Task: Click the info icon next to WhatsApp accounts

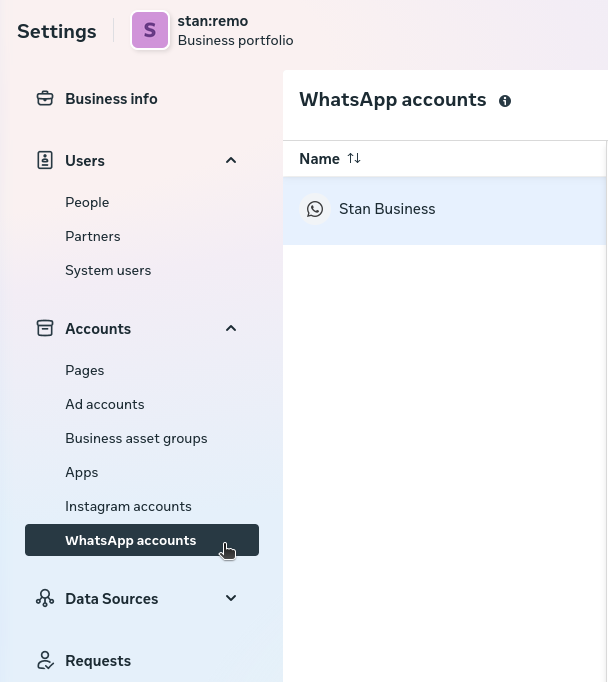Action: pyautogui.click(x=505, y=101)
